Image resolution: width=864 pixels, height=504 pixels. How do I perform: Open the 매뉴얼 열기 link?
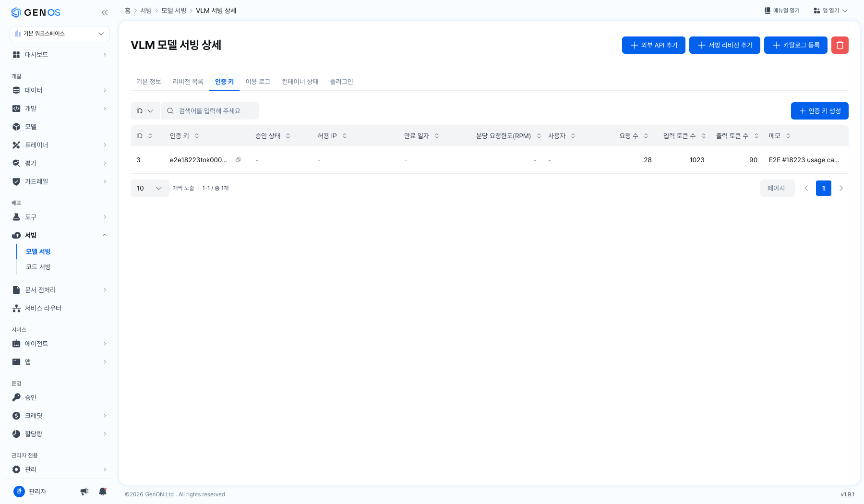[x=782, y=11]
